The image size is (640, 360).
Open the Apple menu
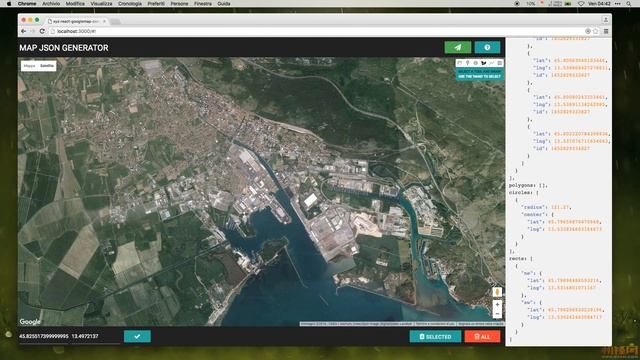pos(9,3)
